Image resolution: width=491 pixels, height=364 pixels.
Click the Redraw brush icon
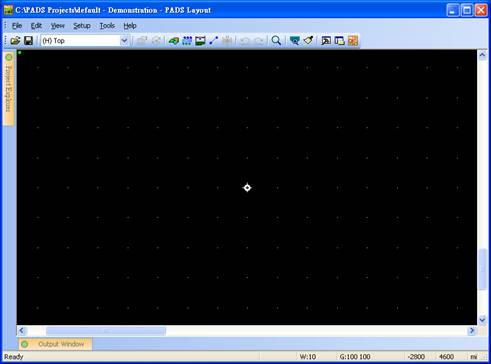(308, 41)
